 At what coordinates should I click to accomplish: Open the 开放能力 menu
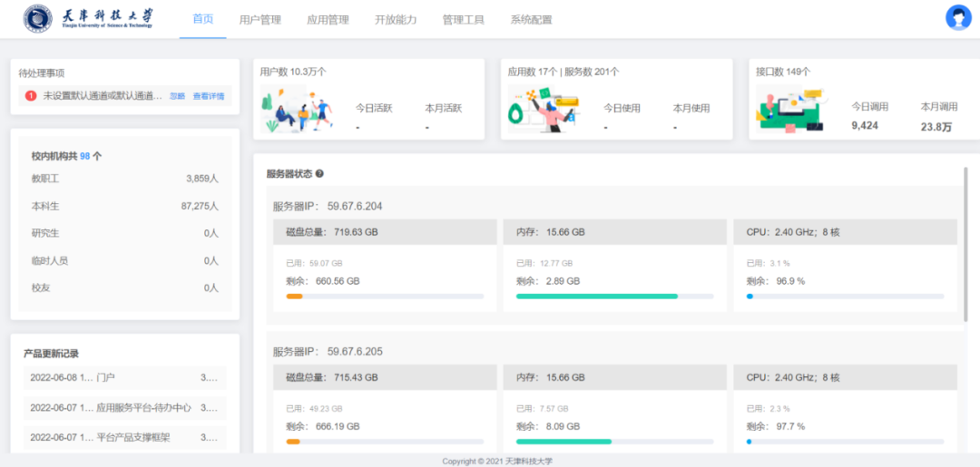[x=396, y=19]
